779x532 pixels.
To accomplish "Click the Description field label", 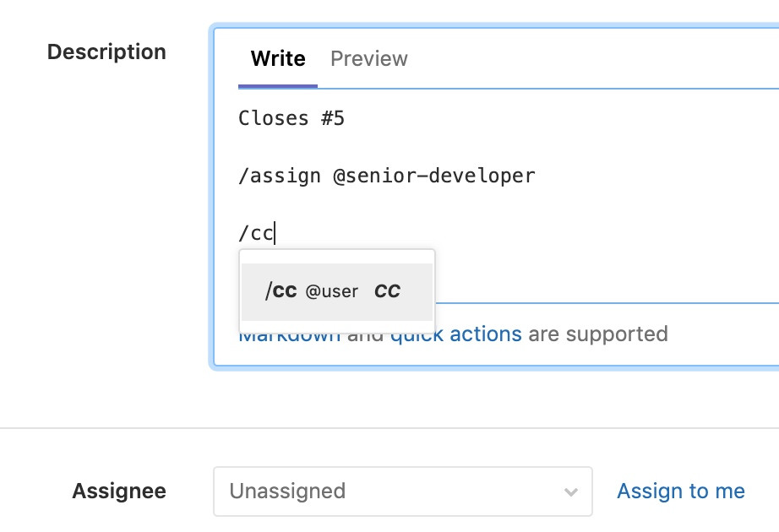I will pyautogui.click(x=106, y=52).
